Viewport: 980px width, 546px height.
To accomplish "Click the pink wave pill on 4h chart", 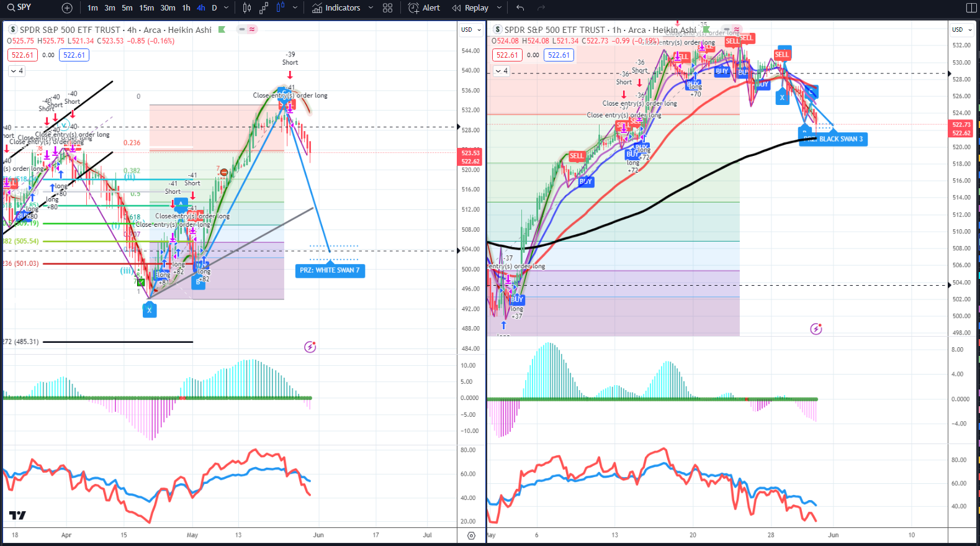I will [252, 29].
